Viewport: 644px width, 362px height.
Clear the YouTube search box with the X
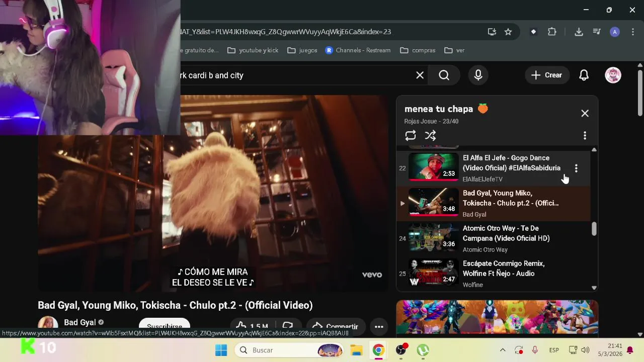pyautogui.click(x=420, y=75)
